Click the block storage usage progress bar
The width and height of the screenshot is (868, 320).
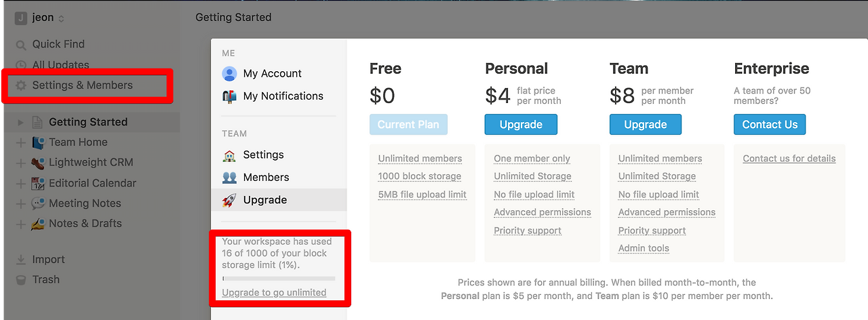279,279
